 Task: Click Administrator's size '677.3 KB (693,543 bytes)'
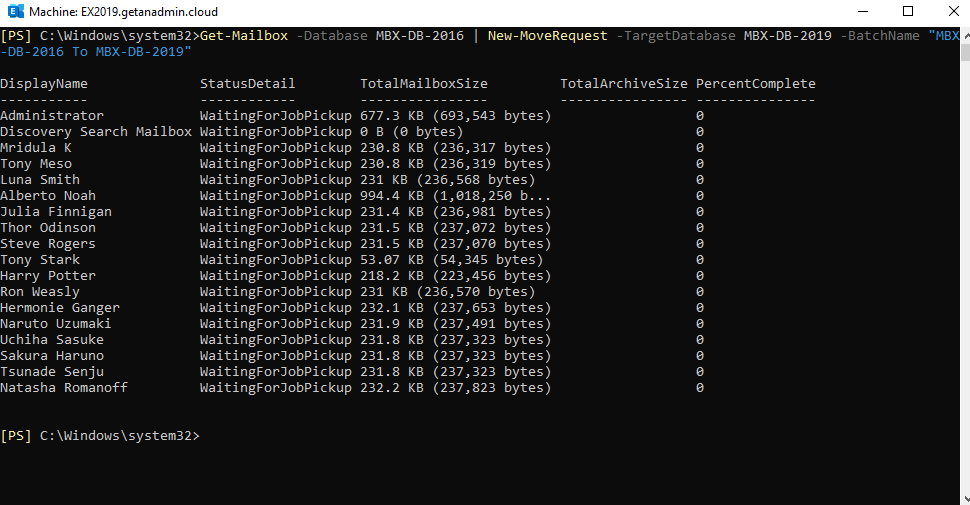click(455, 116)
